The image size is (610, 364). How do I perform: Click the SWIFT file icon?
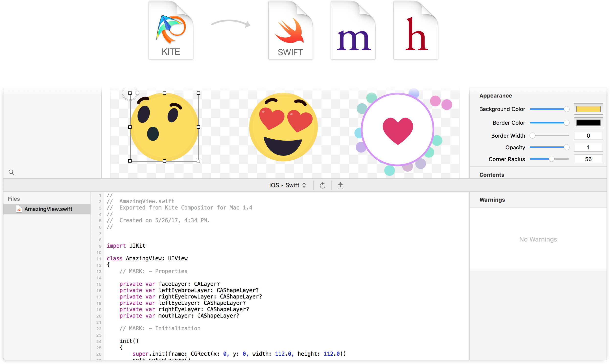click(290, 30)
